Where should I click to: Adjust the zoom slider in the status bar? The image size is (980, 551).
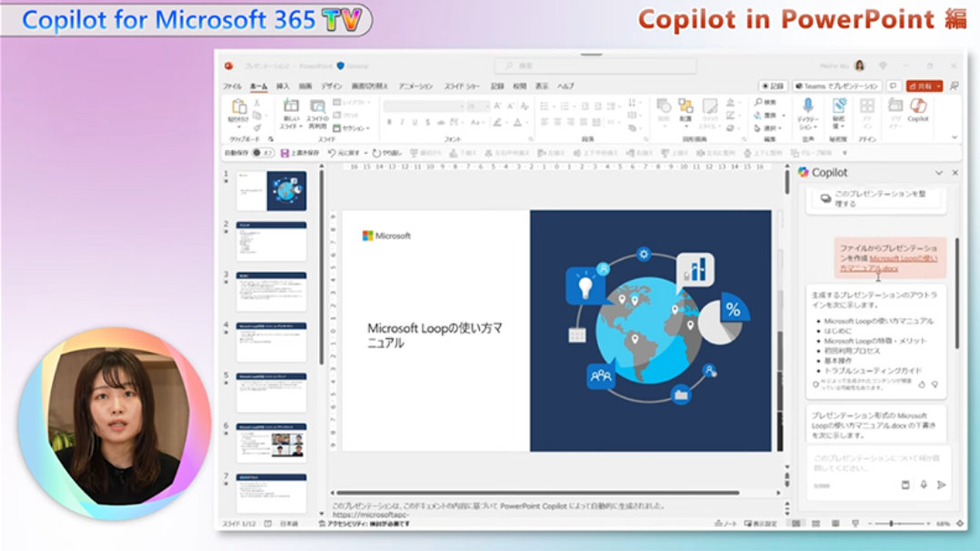[x=891, y=524]
